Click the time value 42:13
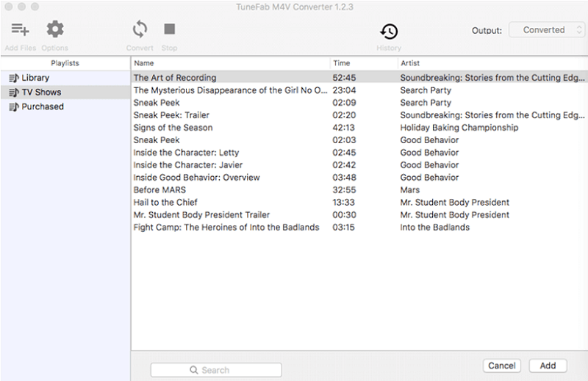Viewport: 588px width, 381px height. 343,128
